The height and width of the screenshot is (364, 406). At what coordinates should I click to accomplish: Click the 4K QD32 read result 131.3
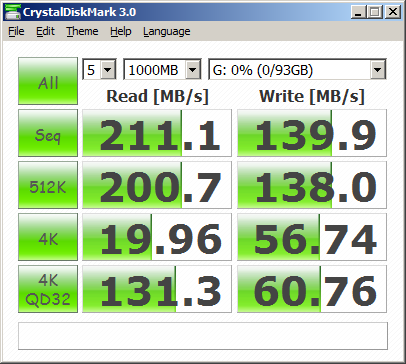point(157,289)
